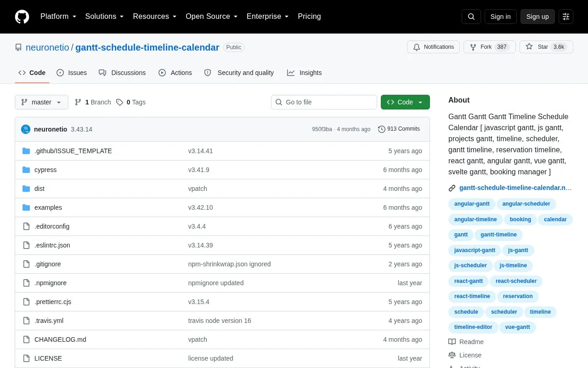Click the repository icon before neuronetio

18,47
